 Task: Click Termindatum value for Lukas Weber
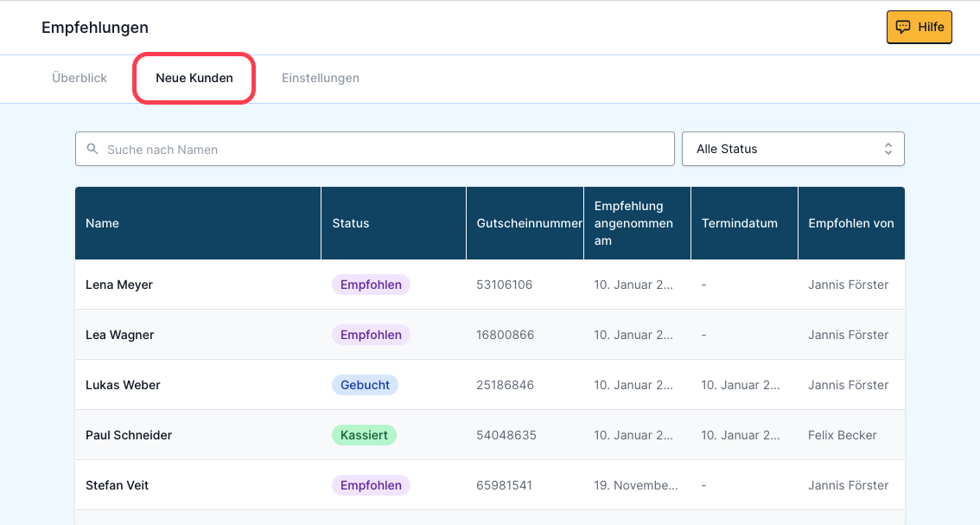click(741, 385)
